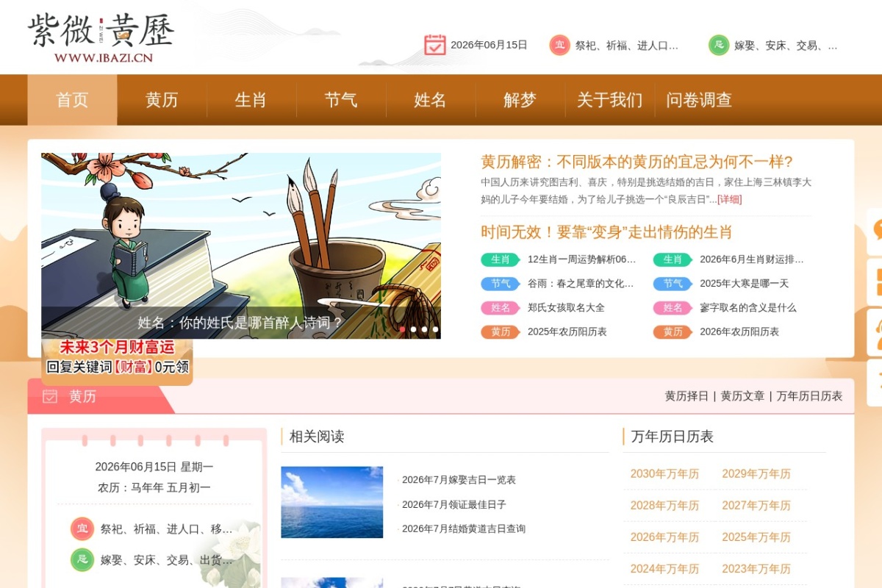882x588 pixels.
Task: Open 2024年万年历 link
Action: click(664, 569)
